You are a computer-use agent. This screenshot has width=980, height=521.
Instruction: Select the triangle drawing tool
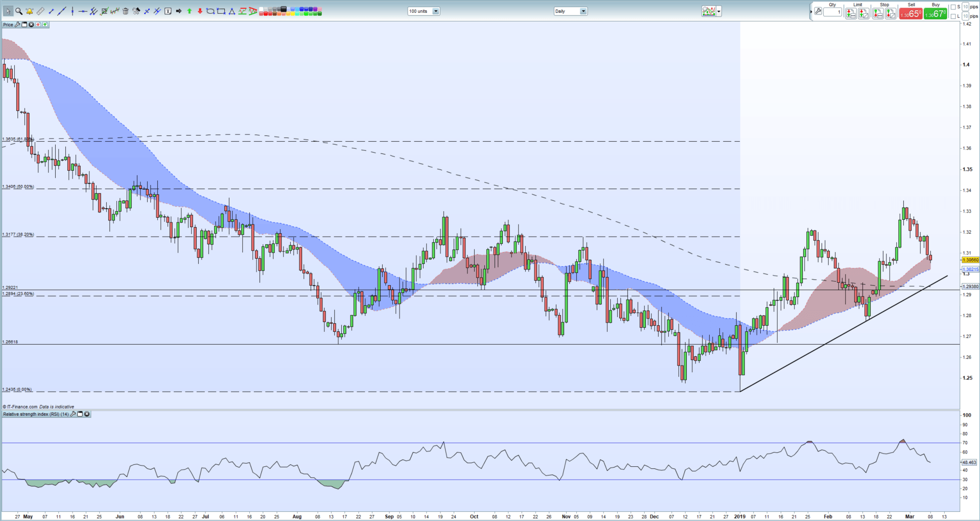tap(231, 11)
